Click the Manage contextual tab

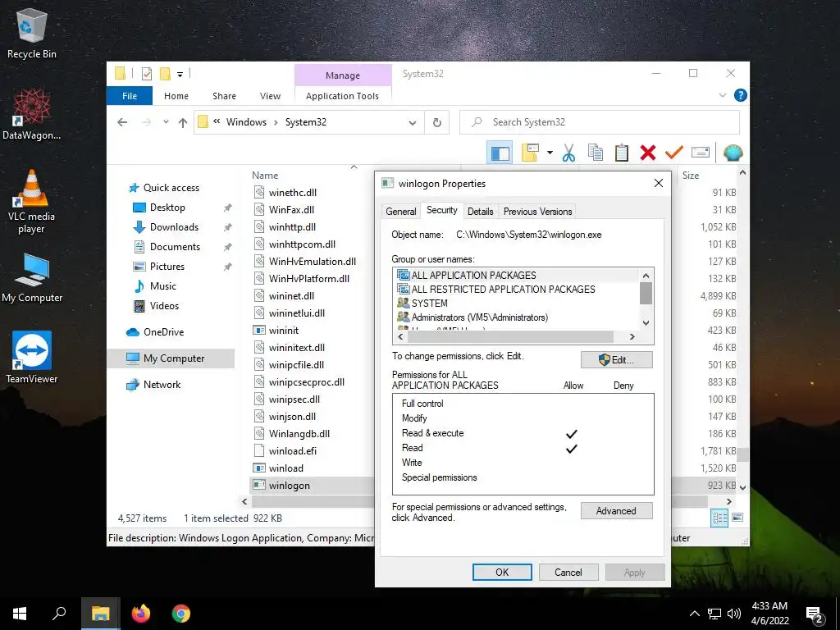click(x=343, y=75)
